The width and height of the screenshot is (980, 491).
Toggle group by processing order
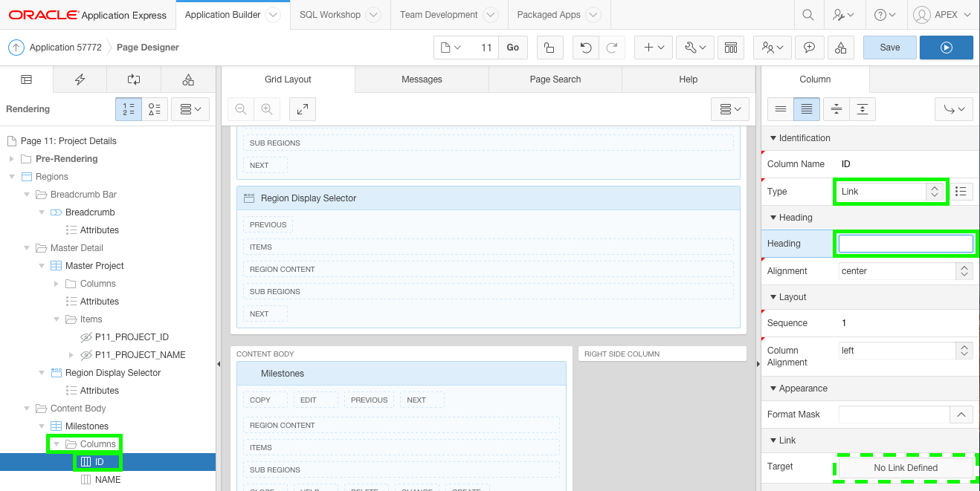(x=129, y=109)
